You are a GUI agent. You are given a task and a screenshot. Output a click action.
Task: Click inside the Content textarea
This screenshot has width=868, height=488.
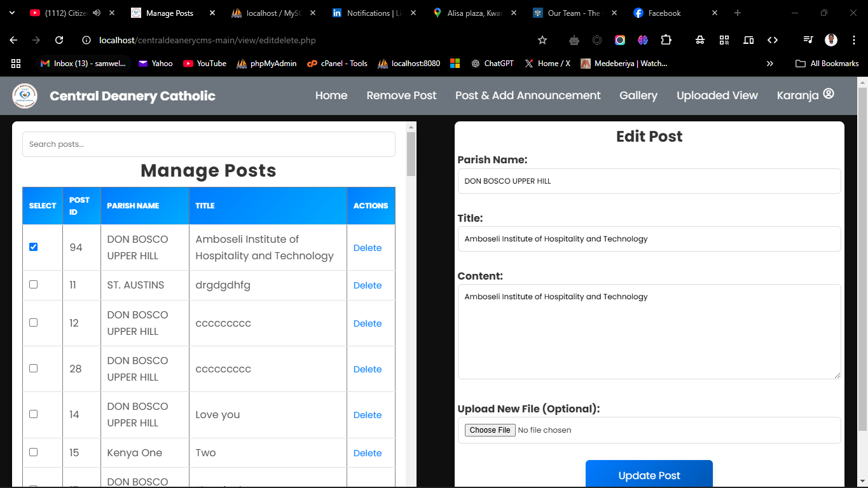[649, 332]
